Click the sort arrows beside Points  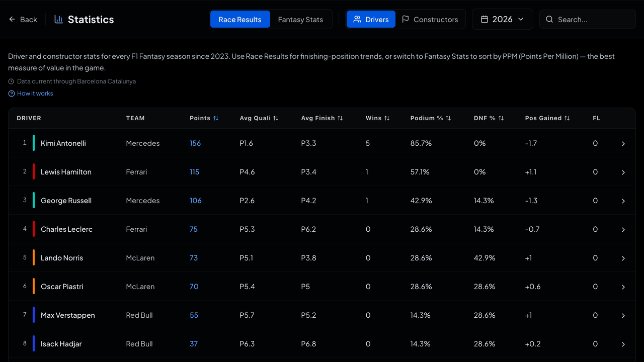tap(216, 118)
